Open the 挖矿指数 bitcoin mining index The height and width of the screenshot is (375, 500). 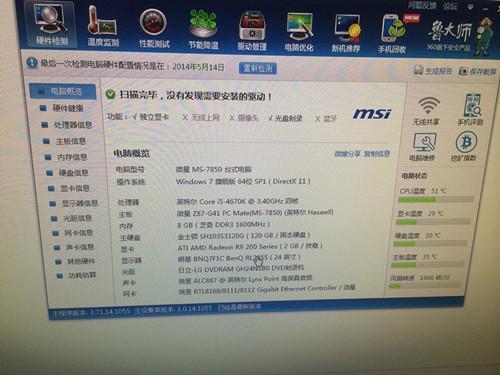pos(465,147)
